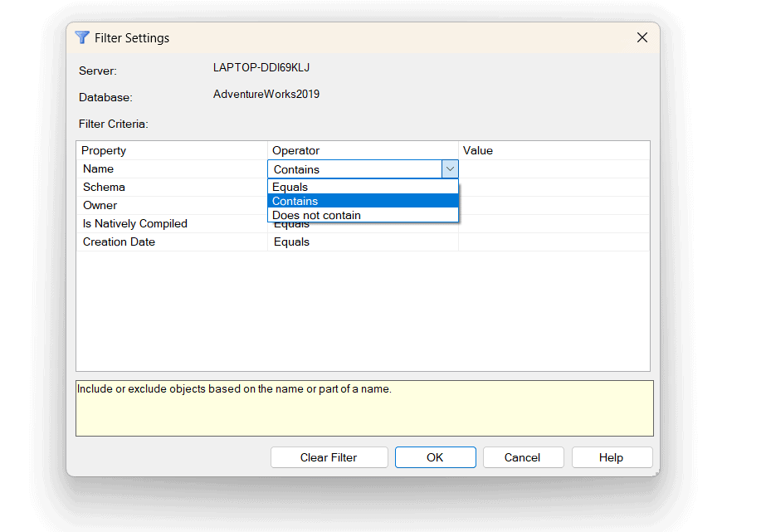Confirm filter settings with OK
Screen dimensions: 766x532
435,456
